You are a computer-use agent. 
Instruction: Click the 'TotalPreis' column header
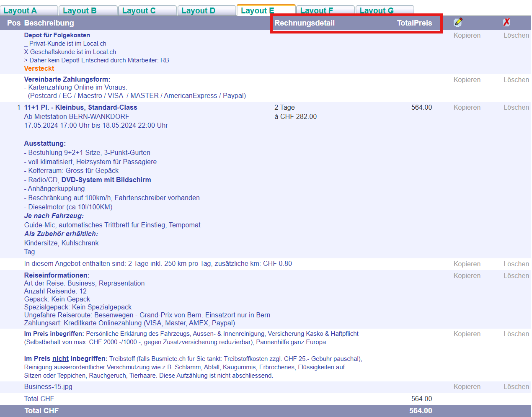(414, 23)
